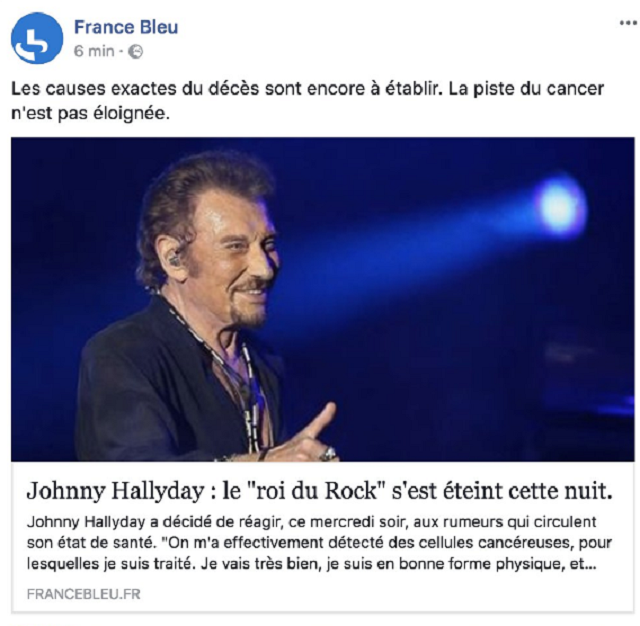Click the article headline about Johnny Hallyday
640x626 pixels.
320,491
